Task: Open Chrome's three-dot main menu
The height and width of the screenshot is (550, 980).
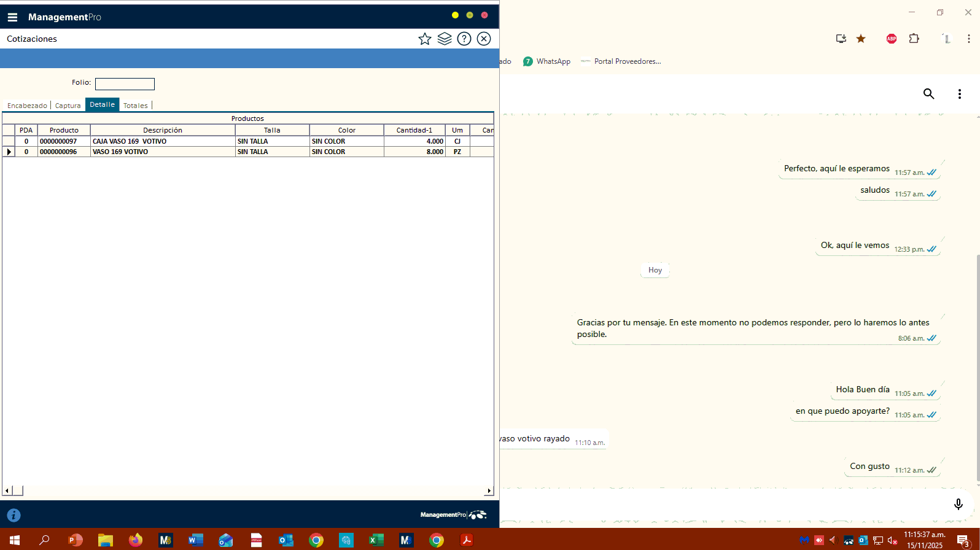Action: [968, 39]
